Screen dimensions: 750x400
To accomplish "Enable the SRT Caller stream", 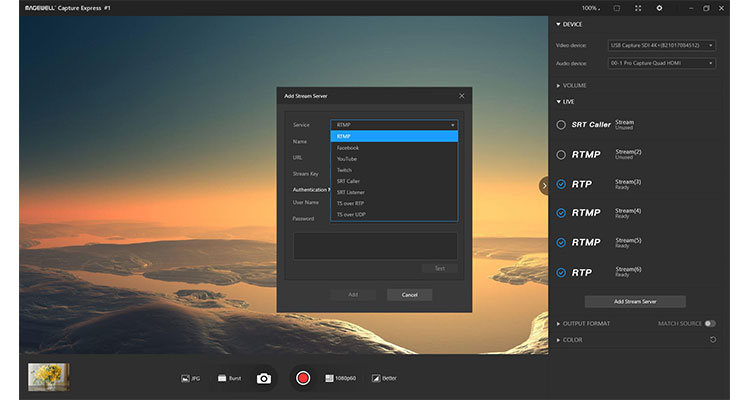I will [561, 125].
